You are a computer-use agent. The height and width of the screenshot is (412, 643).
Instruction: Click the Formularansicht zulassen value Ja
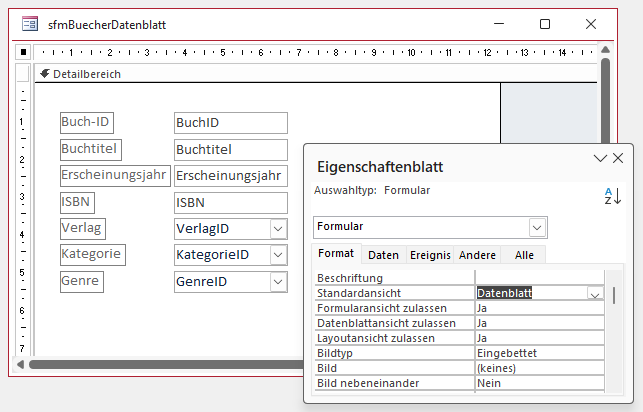click(x=539, y=308)
